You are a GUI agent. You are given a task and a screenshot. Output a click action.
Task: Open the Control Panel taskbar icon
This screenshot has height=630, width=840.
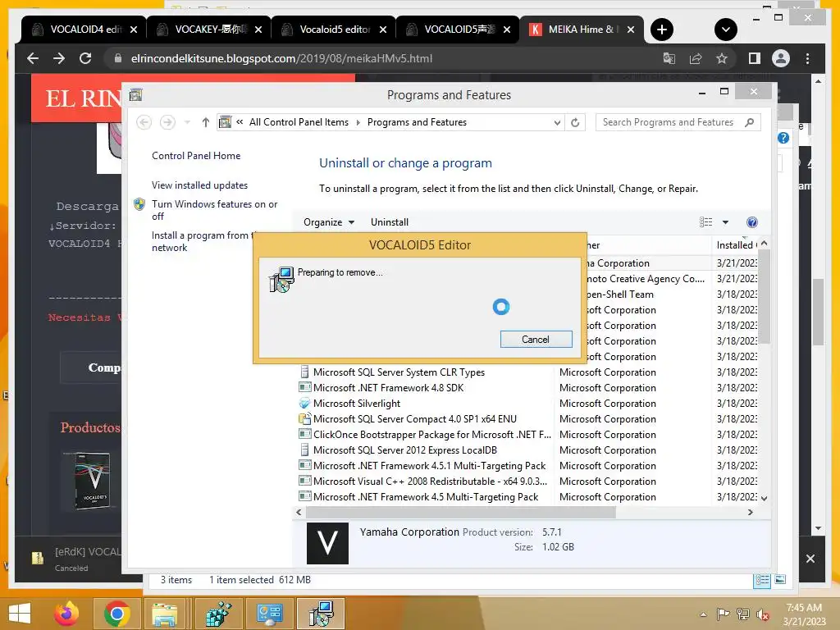click(x=269, y=614)
